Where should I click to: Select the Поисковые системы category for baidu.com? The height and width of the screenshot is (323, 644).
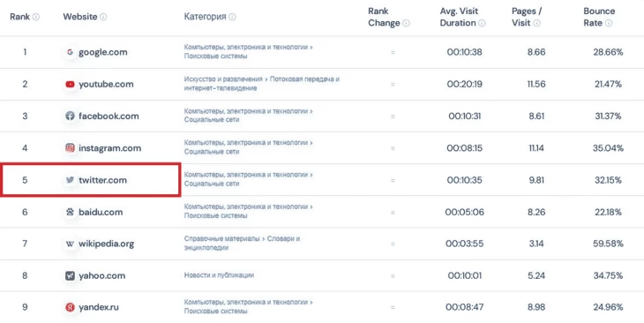(x=215, y=215)
